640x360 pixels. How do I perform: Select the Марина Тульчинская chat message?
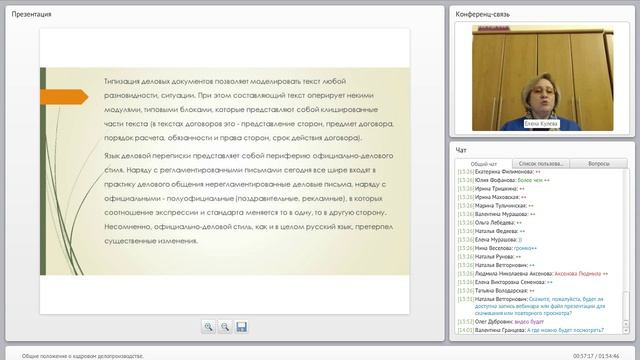point(496,206)
